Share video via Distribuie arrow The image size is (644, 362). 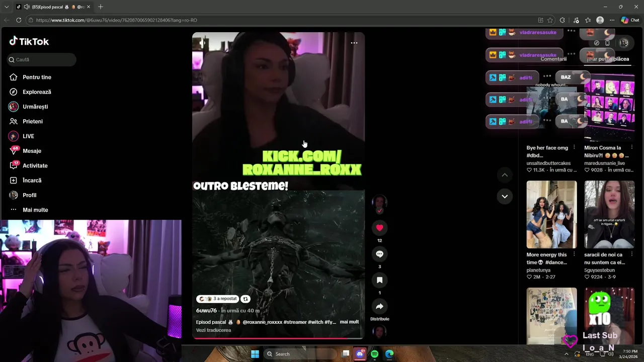(379, 306)
